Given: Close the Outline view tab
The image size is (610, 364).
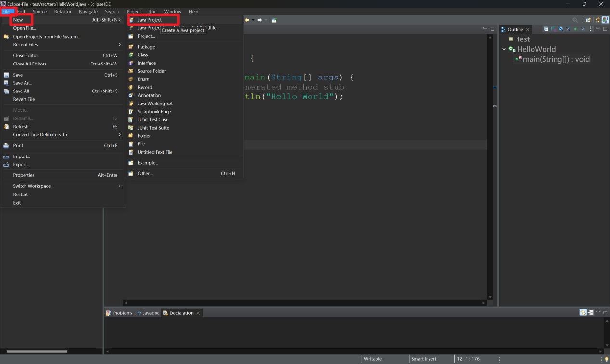Looking at the screenshot, I should (x=528, y=29).
